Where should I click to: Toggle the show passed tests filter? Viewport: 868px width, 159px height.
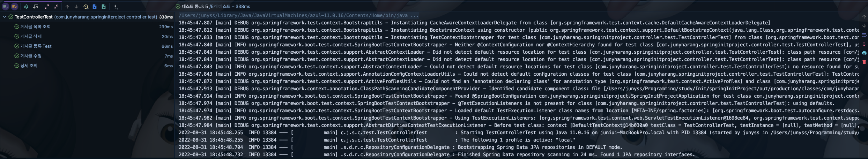(5, 7)
